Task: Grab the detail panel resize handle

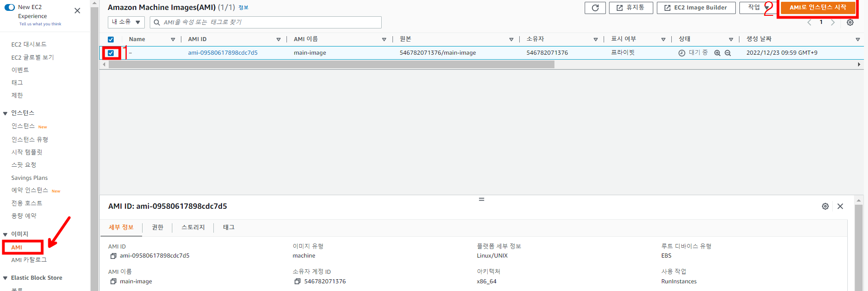Action: coord(481,199)
